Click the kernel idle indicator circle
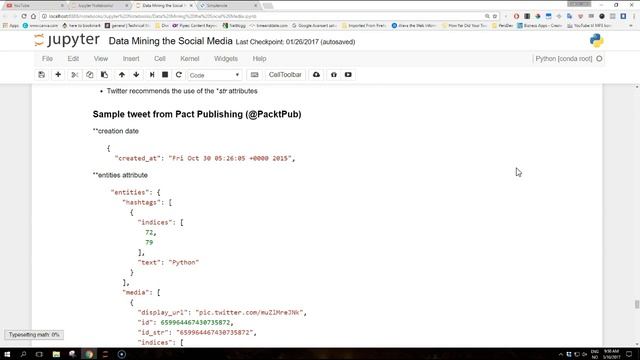The width and height of the screenshot is (640, 360). [599, 59]
